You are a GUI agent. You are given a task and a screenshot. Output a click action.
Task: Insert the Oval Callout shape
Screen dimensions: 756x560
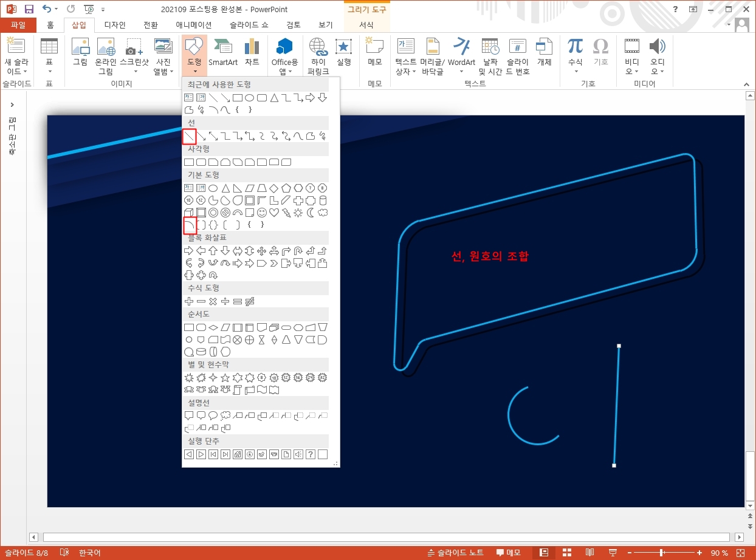pos(213,416)
